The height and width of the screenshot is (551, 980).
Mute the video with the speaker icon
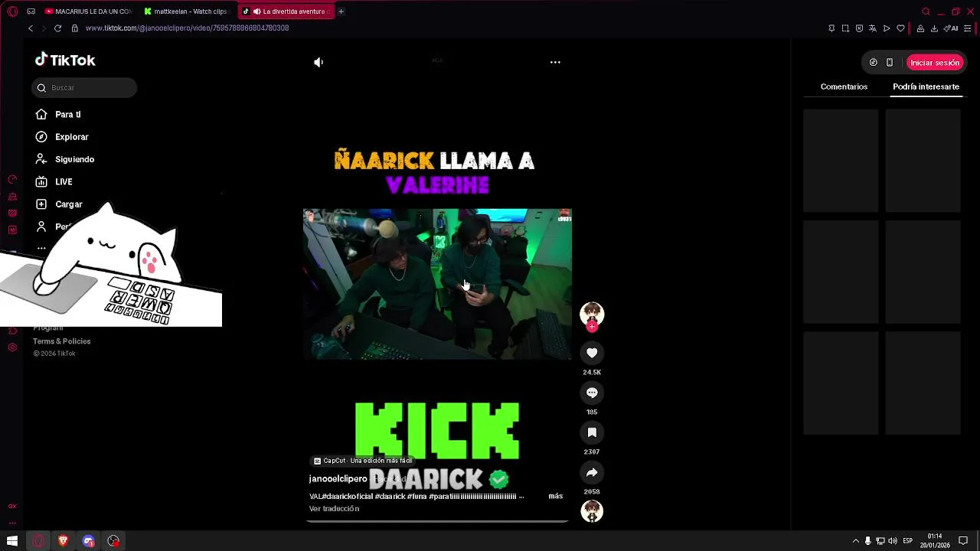click(318, 63)
